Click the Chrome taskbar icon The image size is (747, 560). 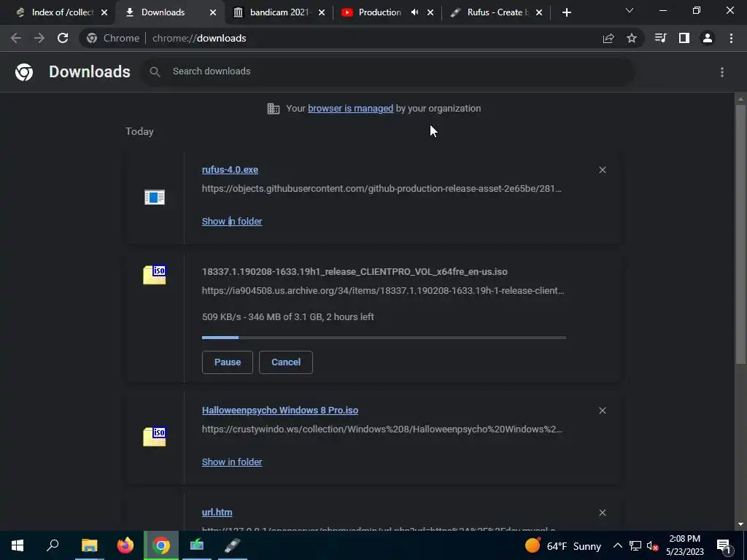(161, 545)
